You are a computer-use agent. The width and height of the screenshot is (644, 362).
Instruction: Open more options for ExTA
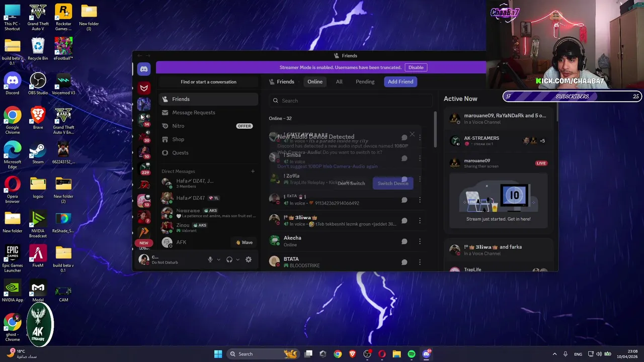tap(420, 200)
